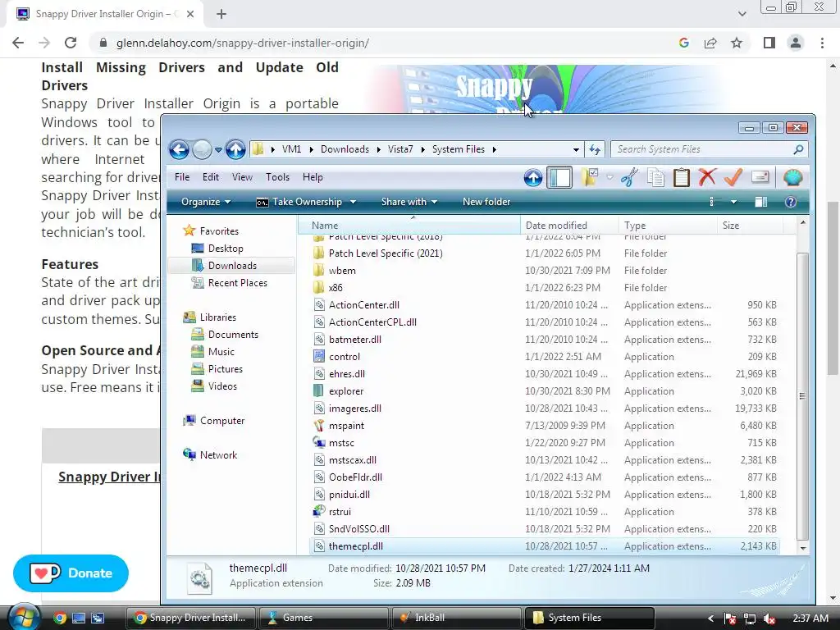Open the Organize dropdown
This screenshot has height=630, width=840.
(206, 202)
